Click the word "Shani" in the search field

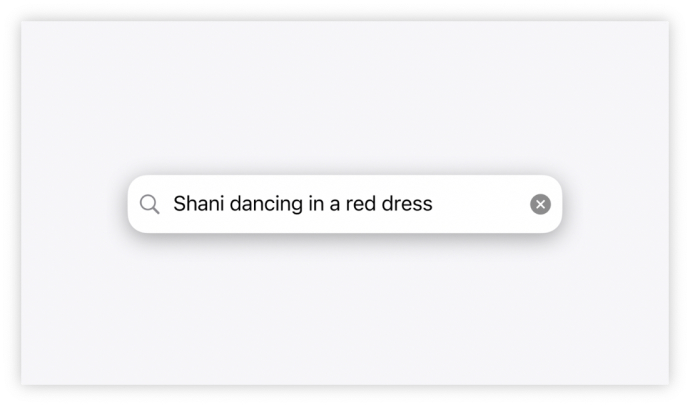click(199, 204)
